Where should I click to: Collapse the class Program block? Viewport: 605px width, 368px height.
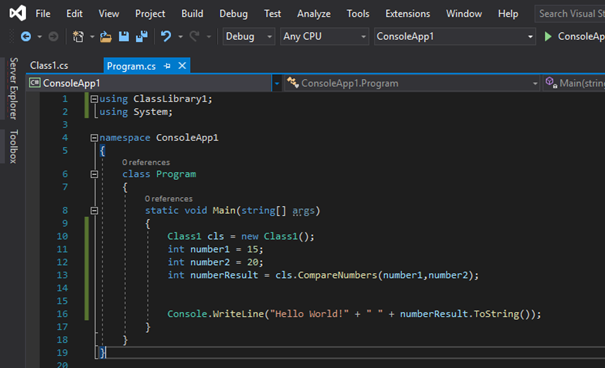[x=94, y=174]
